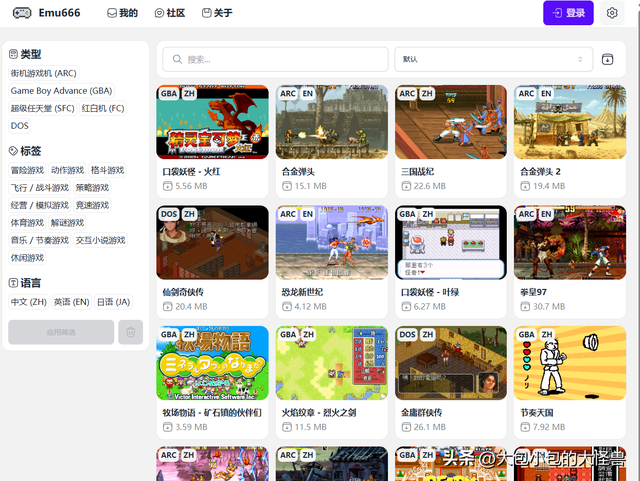Click download icon next to 19.4 MB
Screen dimensions: 640x481
[x=525, y=186]
